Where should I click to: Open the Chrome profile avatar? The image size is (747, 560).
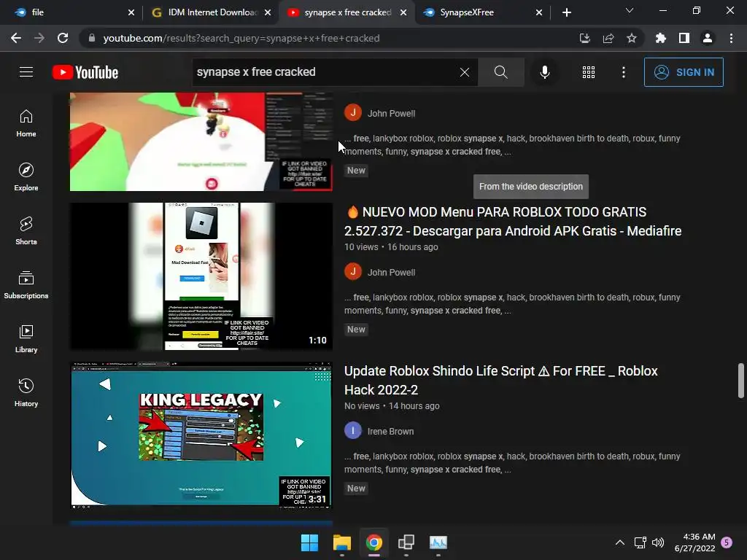(708, 38)
